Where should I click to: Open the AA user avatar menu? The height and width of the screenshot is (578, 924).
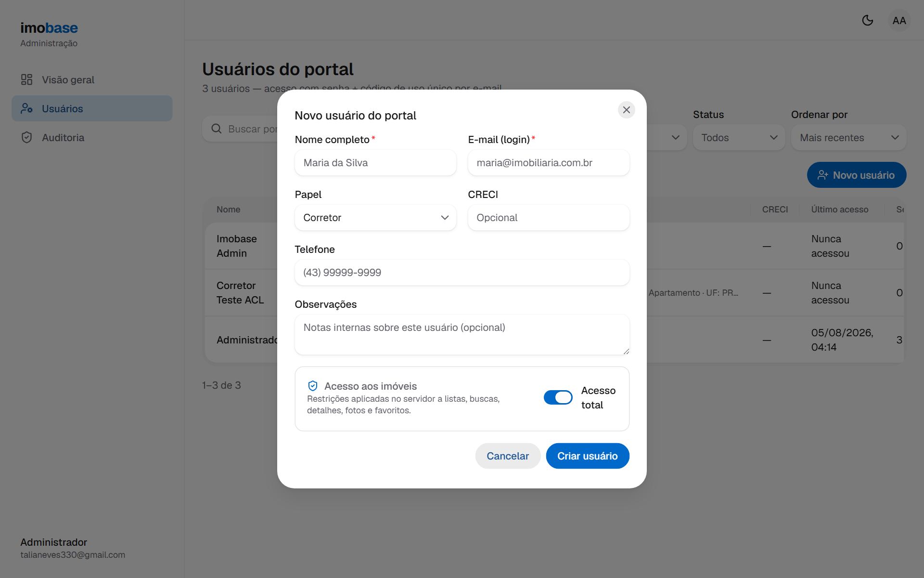point(899,20)
